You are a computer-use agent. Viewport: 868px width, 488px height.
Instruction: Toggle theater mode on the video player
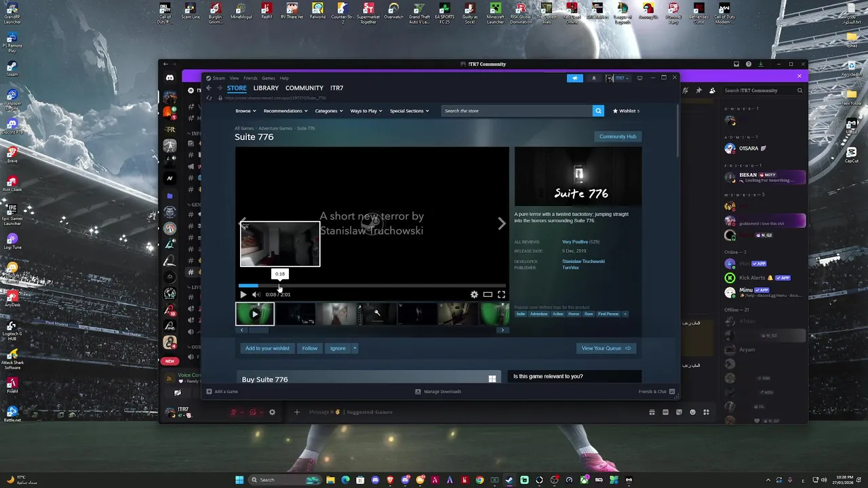(488, 294)
